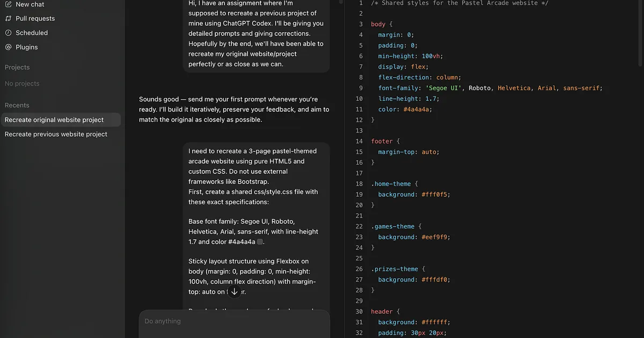The height and width of the screenshot is (338, 644).
Task: Click the Projects heading
Action: pos(17,67)
